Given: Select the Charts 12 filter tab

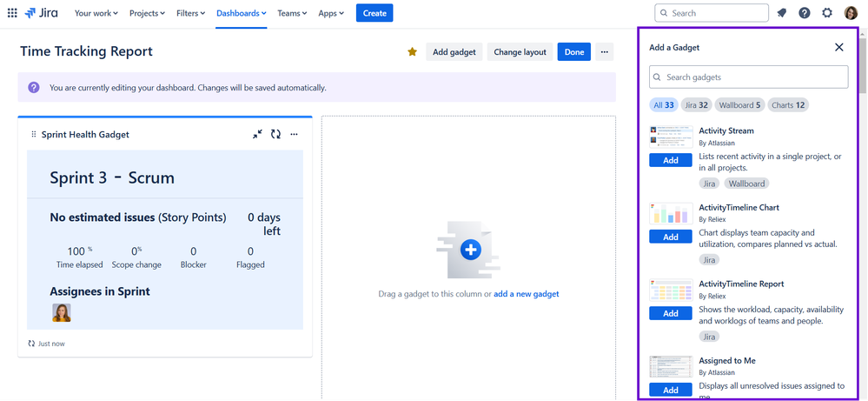Looking at the screenshot, I should pos(788,105).
